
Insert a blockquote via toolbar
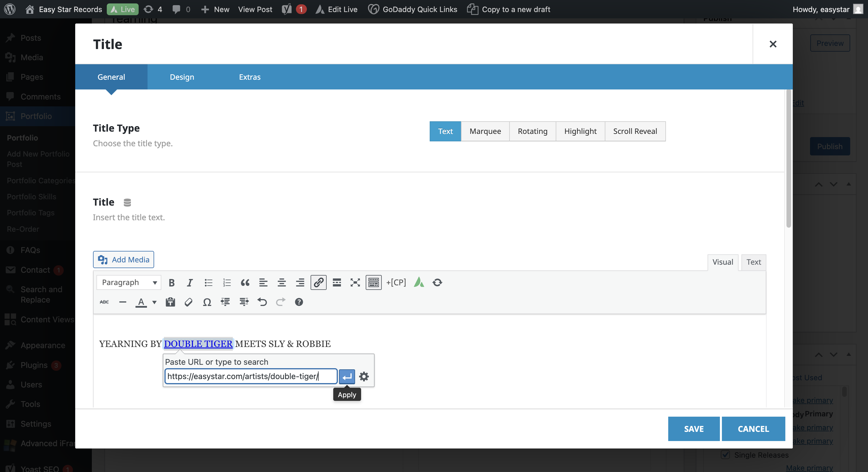tap(245, 282)
